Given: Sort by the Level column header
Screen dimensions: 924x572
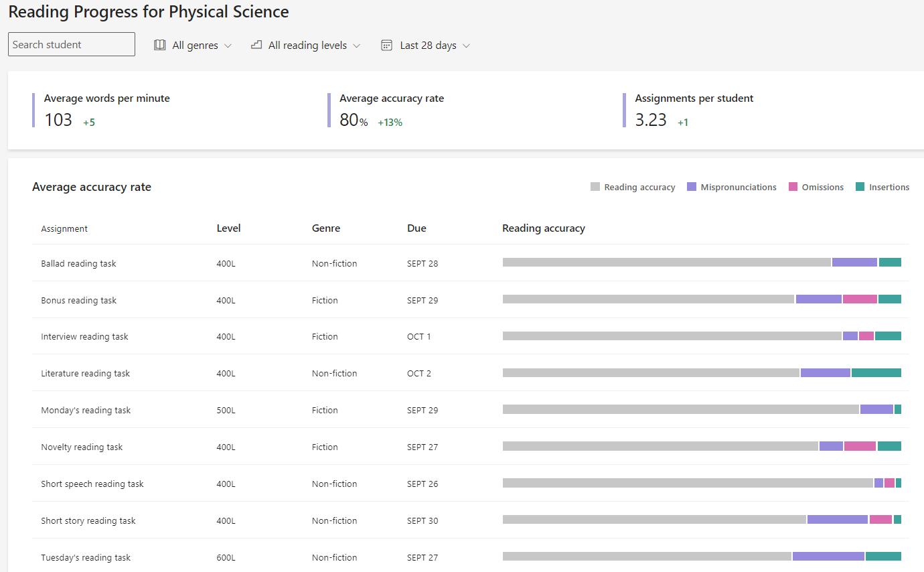Looking at the screenshot, I should pyautogui.click(x=228, y=228).
